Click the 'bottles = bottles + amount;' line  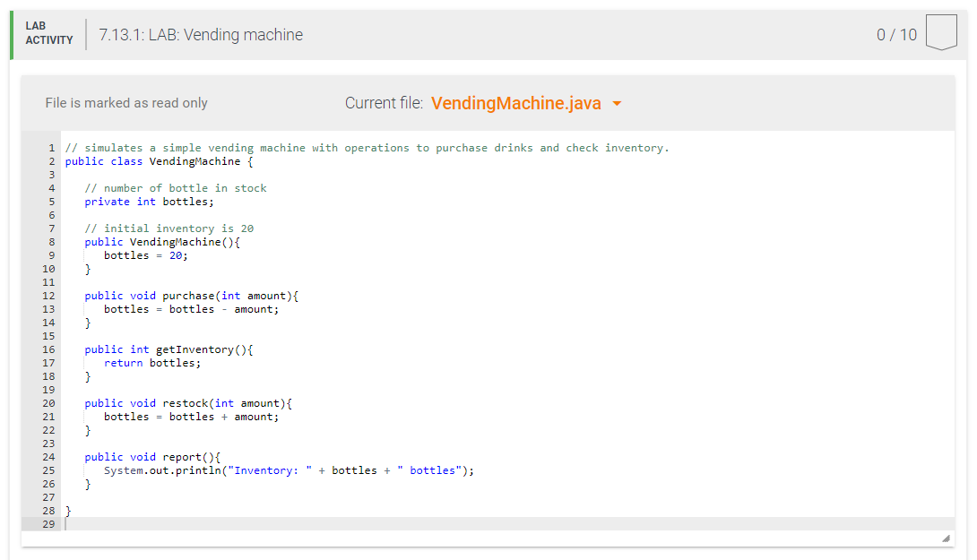(191, 417)
